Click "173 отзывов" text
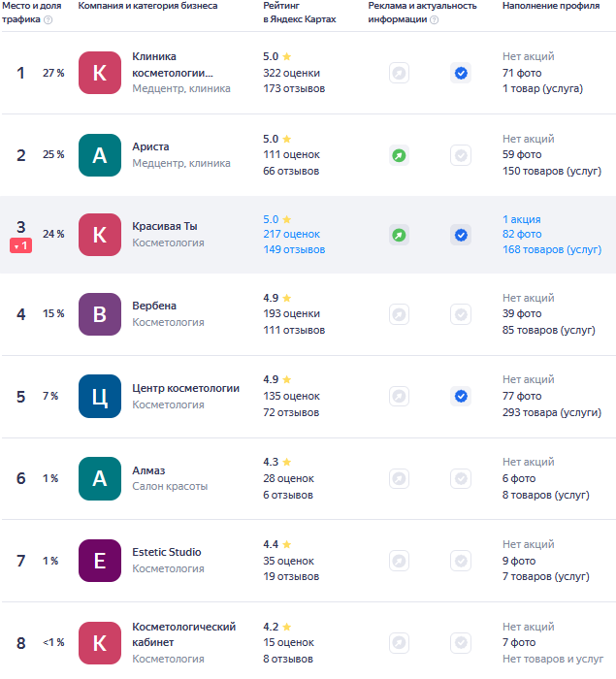The height and width of the screenshot is (679, 616). click(294, 89)
